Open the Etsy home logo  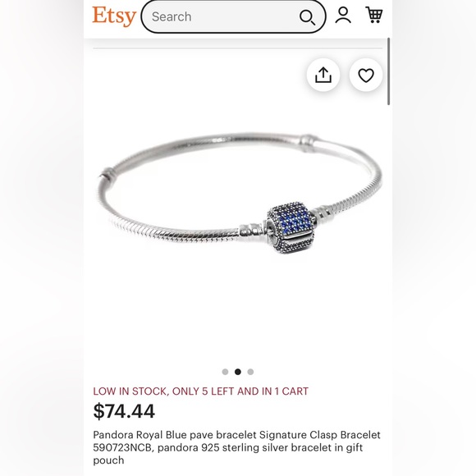point(114,16)
